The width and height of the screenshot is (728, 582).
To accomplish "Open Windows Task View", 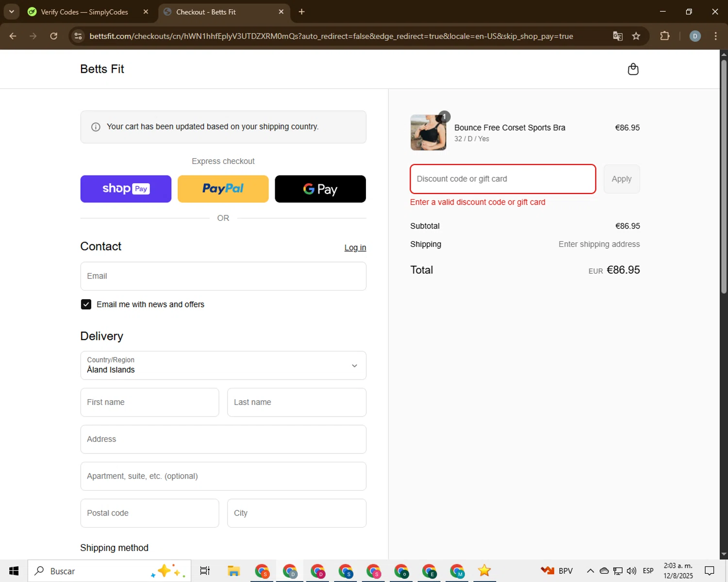I will [205, 571].
